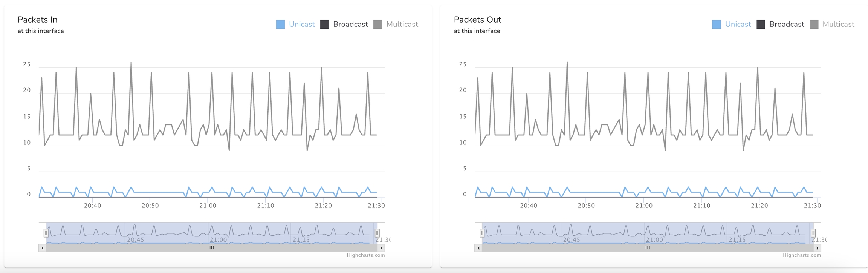Click Packets In horizontal scrollbar thumb
868x273 pixels.
tap(212, 248)
